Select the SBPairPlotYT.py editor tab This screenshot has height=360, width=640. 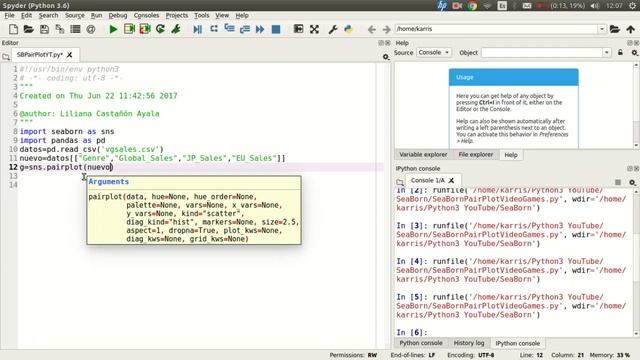[x=40, y=55]
